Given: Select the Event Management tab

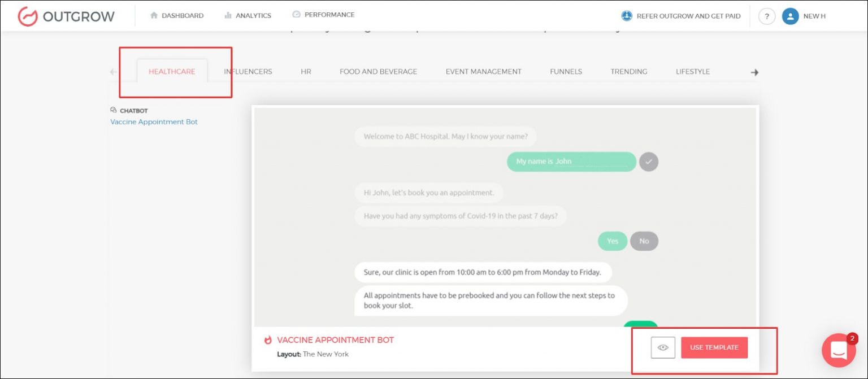Looking at the screenshot, I should (x=483, y=72).
